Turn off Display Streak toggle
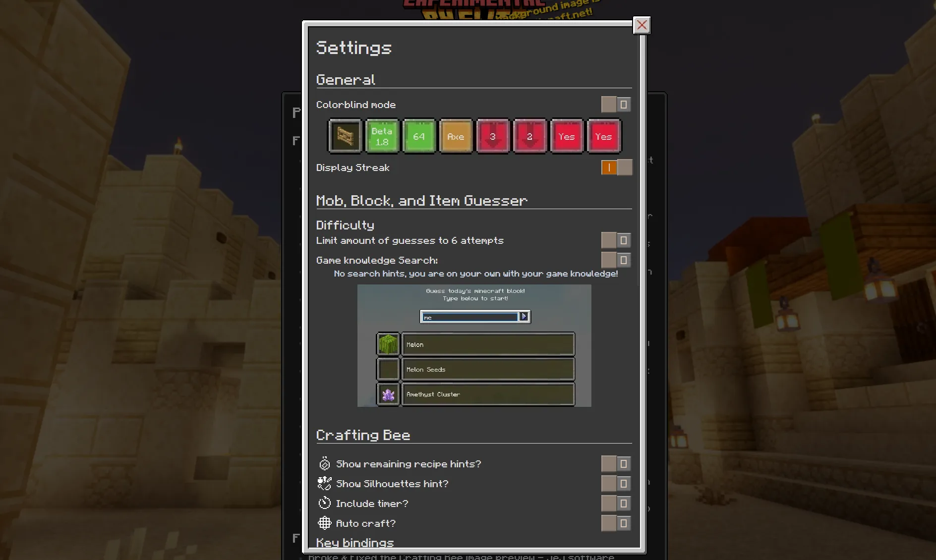This screenshot has height=560, width=936. pos(616,168)
